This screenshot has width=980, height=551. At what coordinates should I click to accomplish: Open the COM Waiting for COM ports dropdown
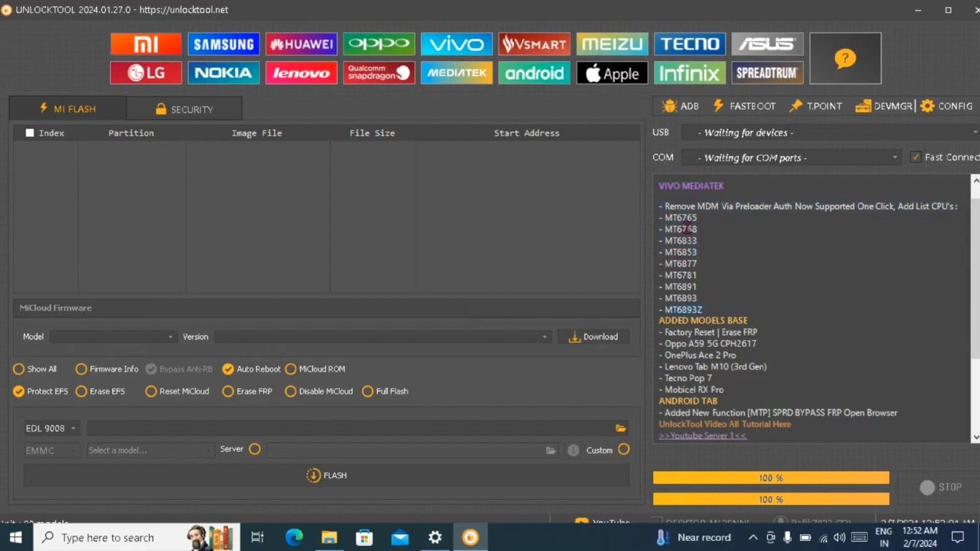pos(791,157)
